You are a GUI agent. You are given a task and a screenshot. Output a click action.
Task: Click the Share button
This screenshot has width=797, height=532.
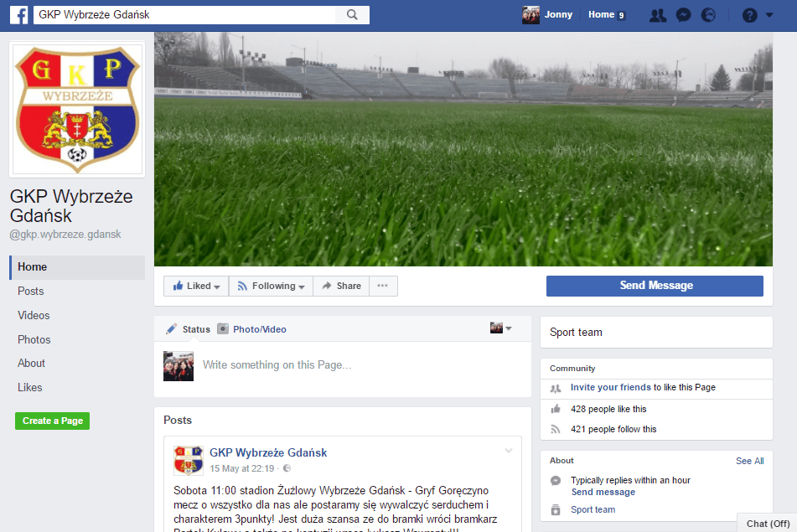click(x=341, y=286)
